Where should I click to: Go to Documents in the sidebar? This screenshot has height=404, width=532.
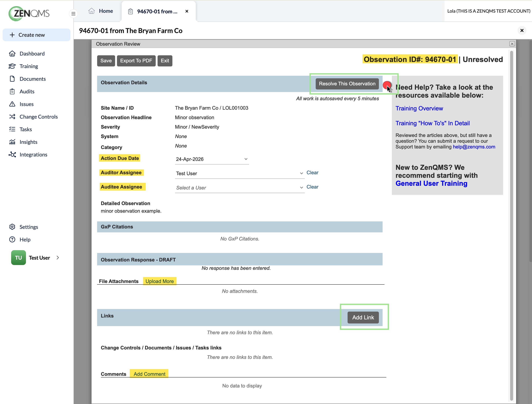click(x=32, y=79)
